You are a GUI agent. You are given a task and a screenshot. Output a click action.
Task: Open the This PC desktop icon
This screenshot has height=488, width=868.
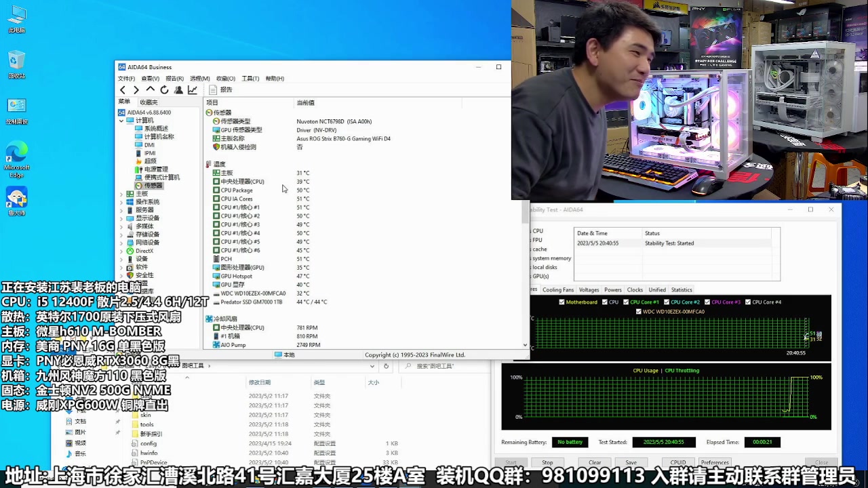(17, 20)
